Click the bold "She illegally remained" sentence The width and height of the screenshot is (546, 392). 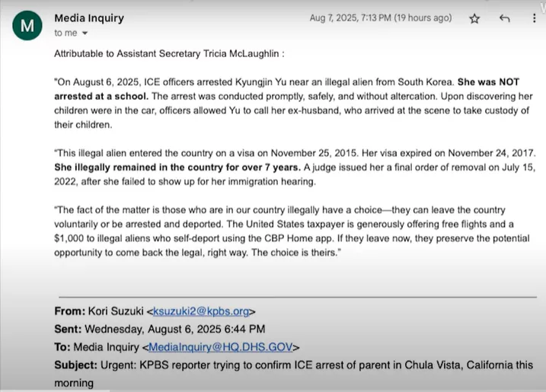177,167
